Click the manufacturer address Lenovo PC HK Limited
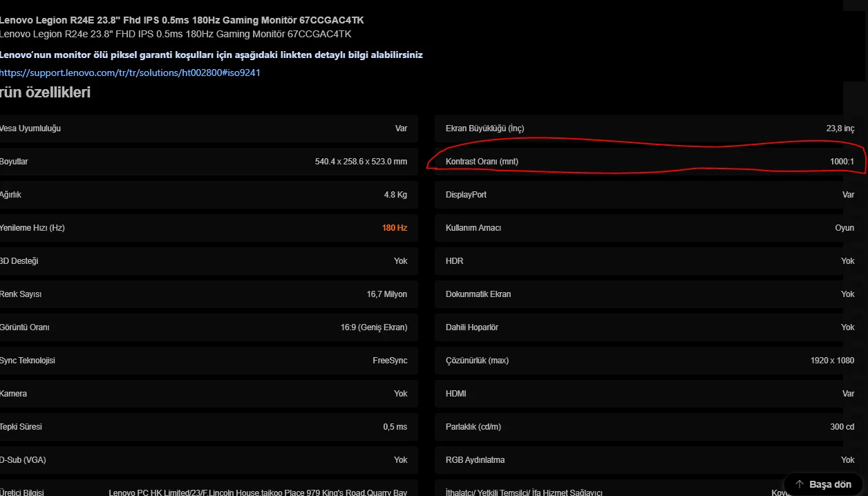Screen dimensions: 868x496 point(258,492)
